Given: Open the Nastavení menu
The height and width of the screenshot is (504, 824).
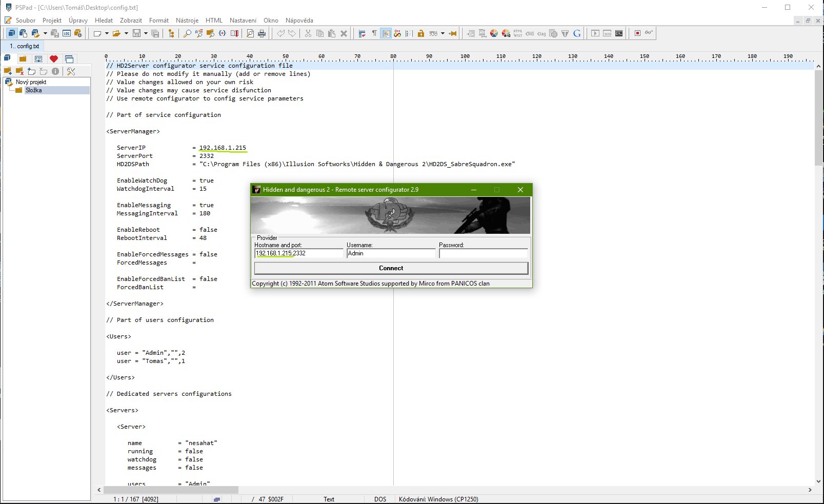Looking at the screenshot, I should click(x=243, y=21).
